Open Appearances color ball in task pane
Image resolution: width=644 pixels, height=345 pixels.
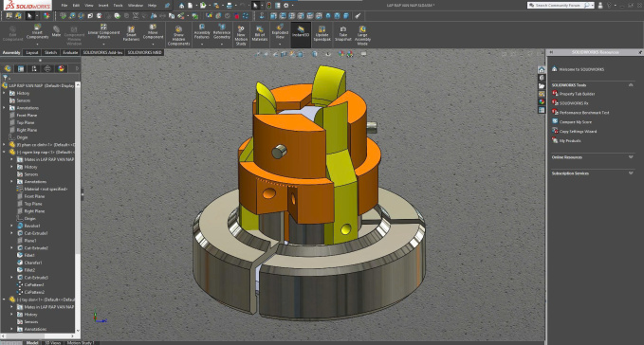coord(542,102)
